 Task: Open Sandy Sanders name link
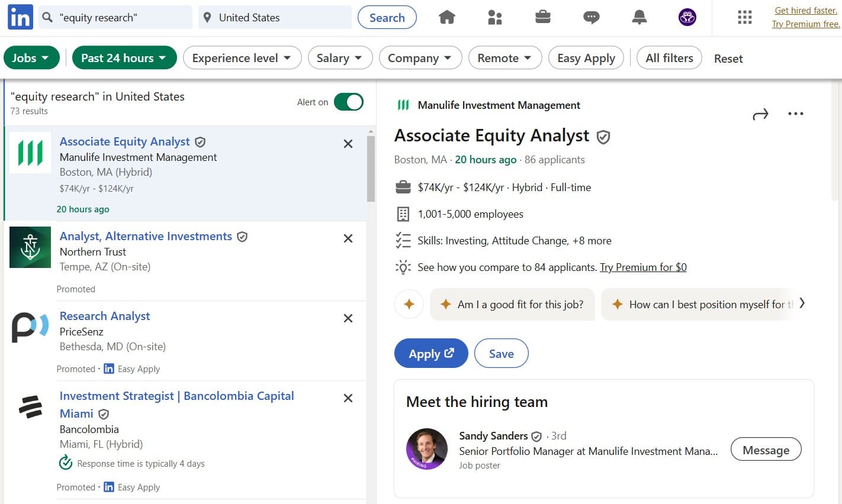493,436
